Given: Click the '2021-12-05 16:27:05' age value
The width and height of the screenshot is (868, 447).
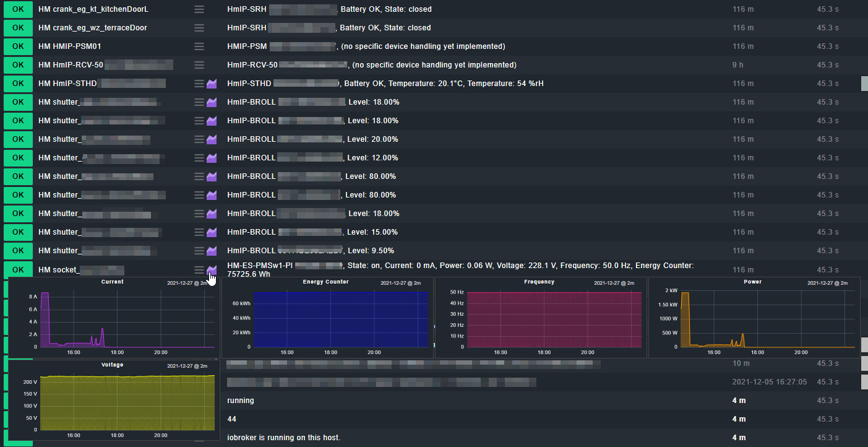Looking at the screenshot, I should click(770, 382).
